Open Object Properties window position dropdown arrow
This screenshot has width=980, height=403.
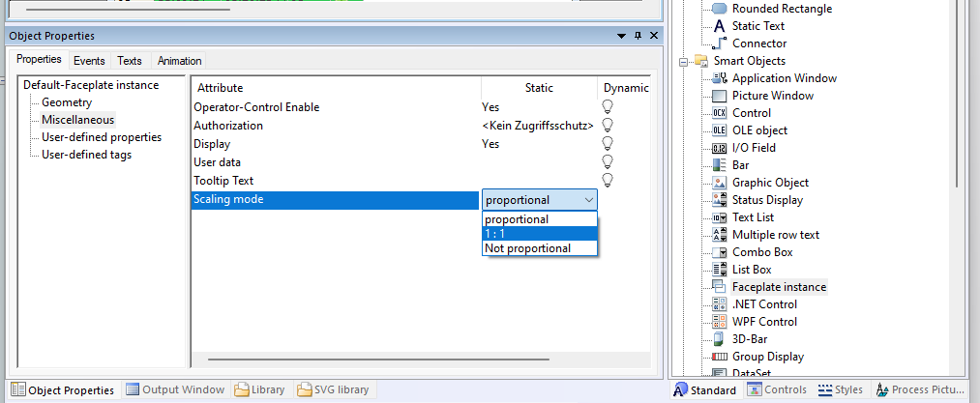pos(621,36)
